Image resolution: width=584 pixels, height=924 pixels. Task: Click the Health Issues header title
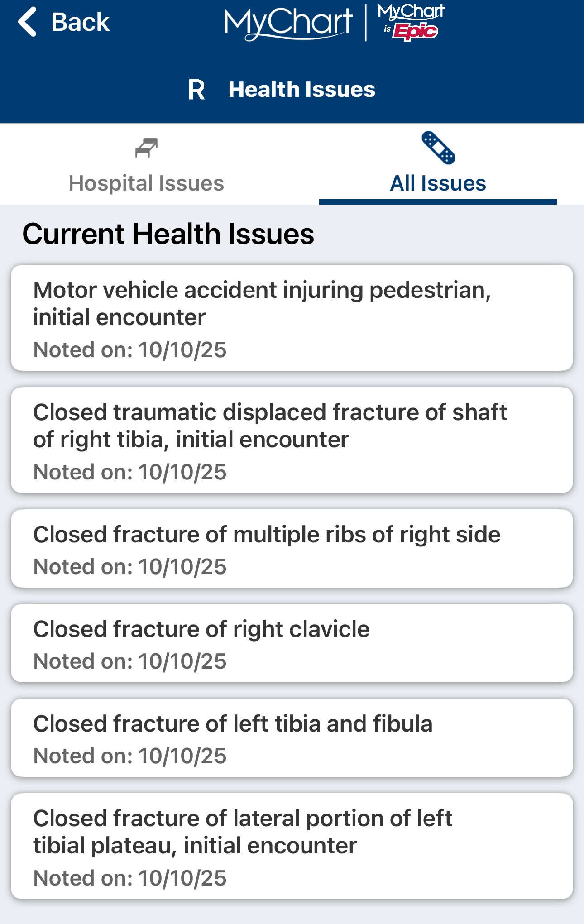pos(302,90)
